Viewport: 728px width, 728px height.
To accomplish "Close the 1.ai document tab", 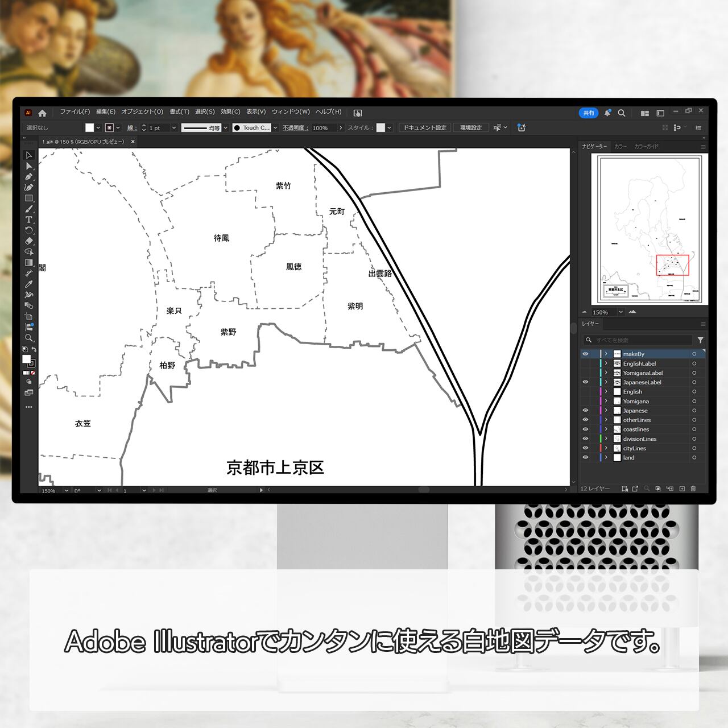I will point(133,142).
